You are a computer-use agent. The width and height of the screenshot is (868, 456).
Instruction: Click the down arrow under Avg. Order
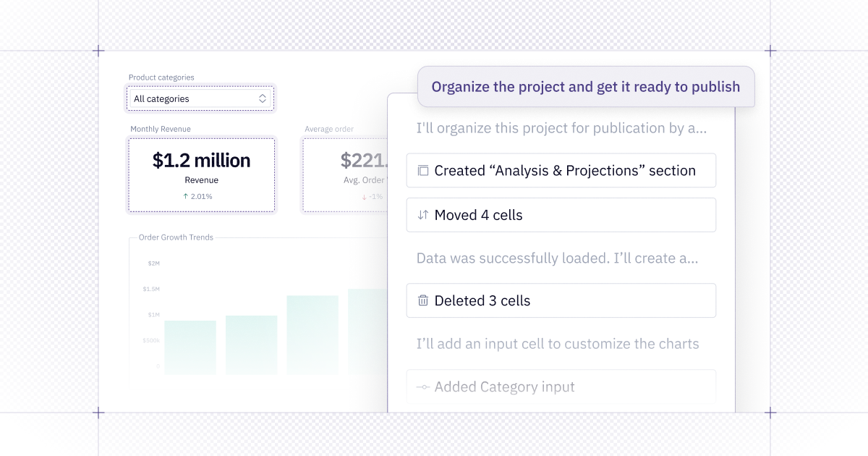[365, 196]
